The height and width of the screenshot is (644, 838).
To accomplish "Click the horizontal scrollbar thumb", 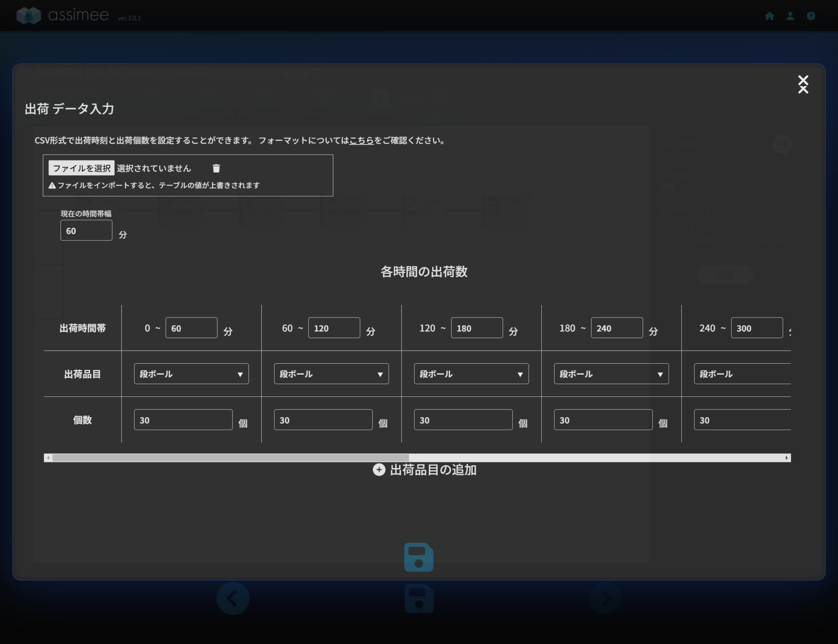I will [x=230, y=458].
